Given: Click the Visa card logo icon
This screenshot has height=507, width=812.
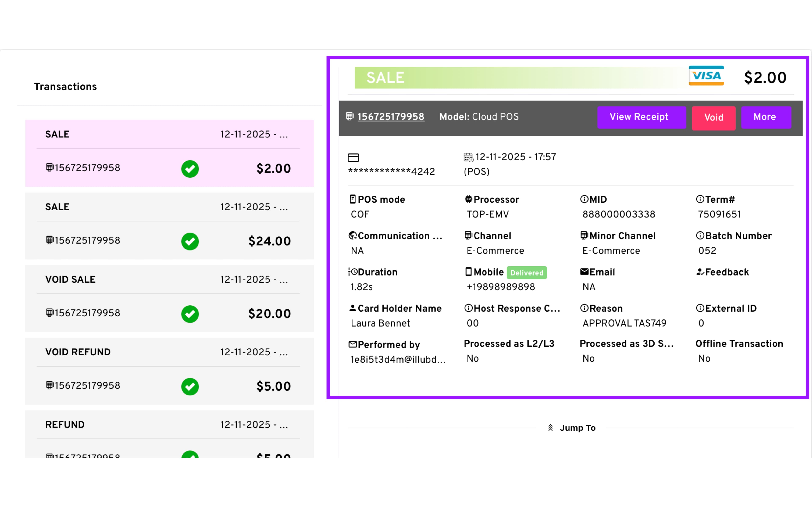Looking at the screenshot, I should pyautogui.click(x=706, y=76).
